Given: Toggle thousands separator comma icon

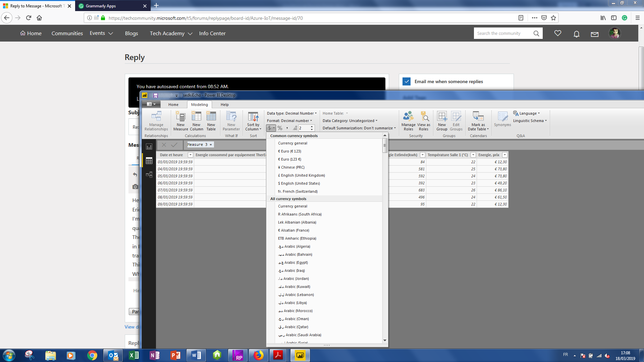Looking at the screenshot, I should pyautogui.click(x=287, y=128).
